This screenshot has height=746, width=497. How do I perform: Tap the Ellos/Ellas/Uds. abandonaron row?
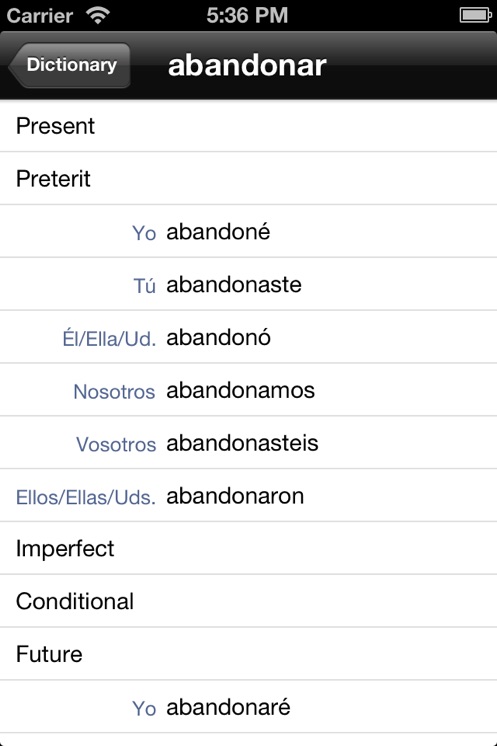point(248,496)
